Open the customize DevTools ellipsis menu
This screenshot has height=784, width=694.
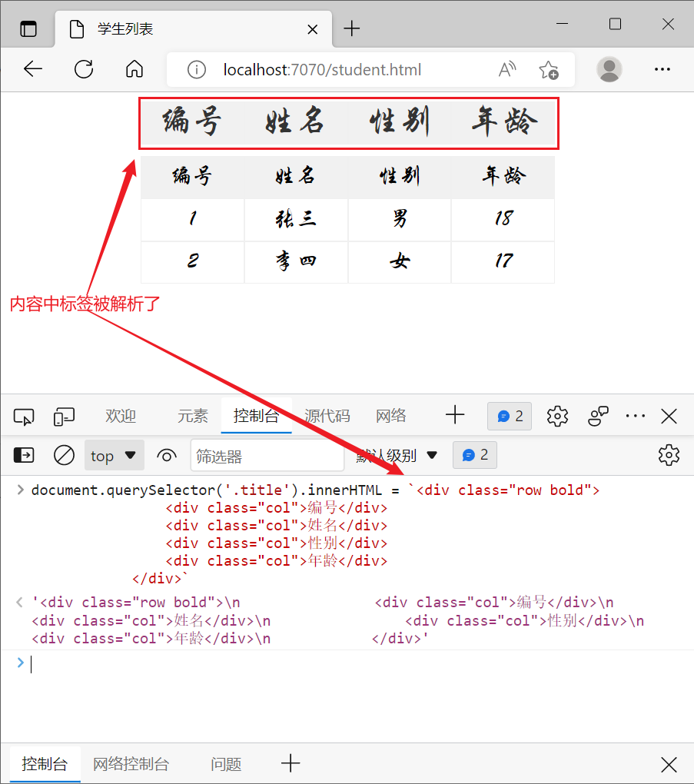click(636, 416)
